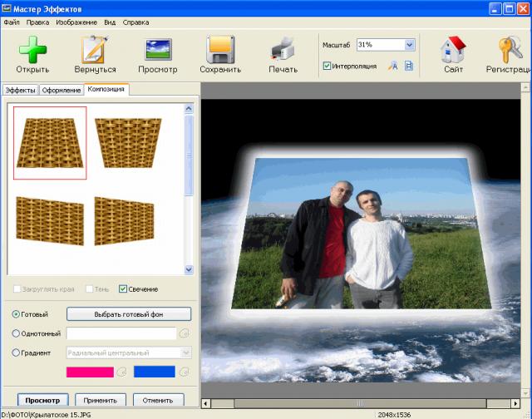Click the horizontal scrollbar right arrow

click(x=515, y=403)
